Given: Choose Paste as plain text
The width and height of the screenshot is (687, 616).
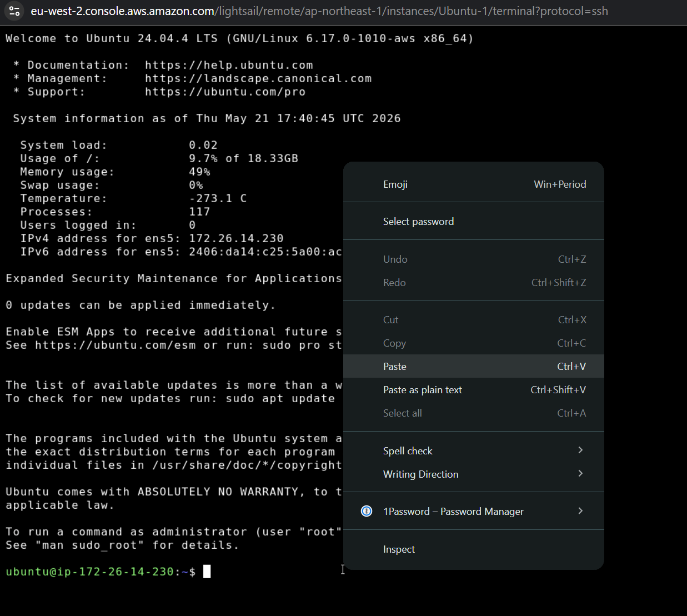Looking at the screenshot, I should [x=473, y=390].
